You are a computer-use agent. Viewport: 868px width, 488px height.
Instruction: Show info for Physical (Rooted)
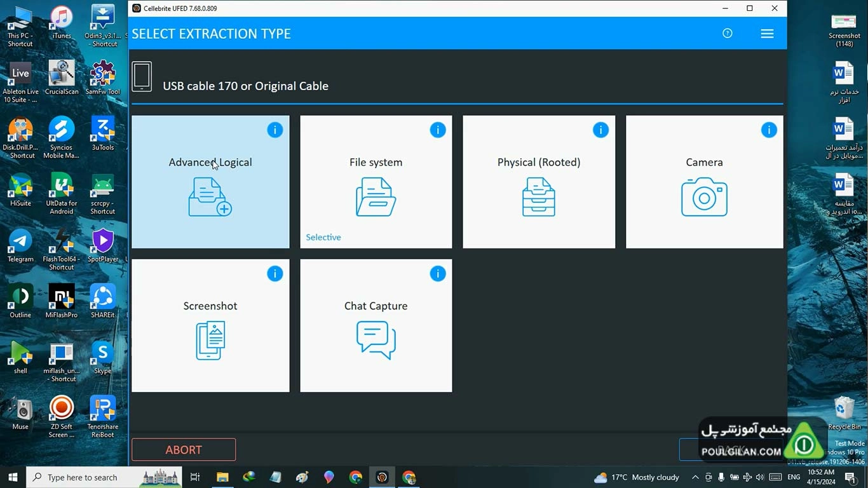pyautogui.click(x=600, y=130)
